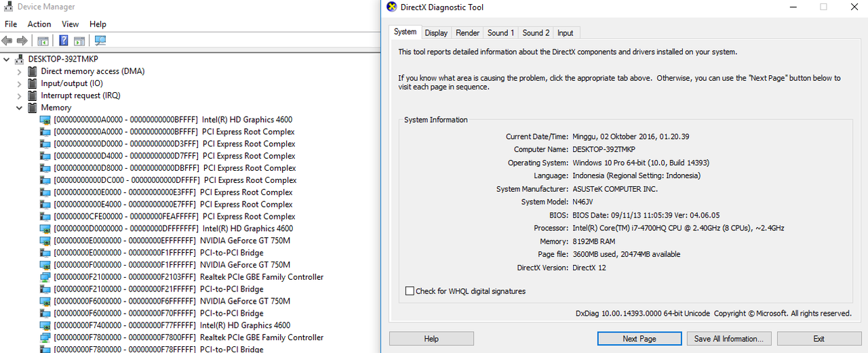Open the Action menu

coord(39,24)
